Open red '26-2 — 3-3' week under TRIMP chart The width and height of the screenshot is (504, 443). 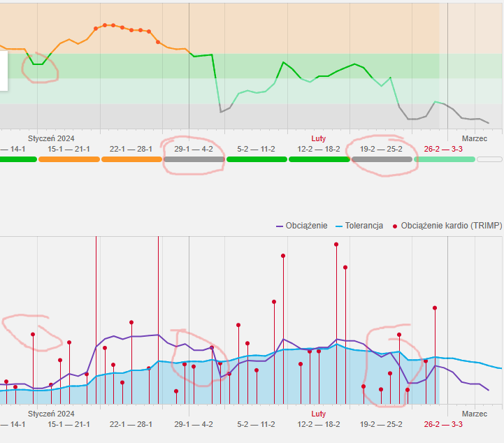coord(443,424)
